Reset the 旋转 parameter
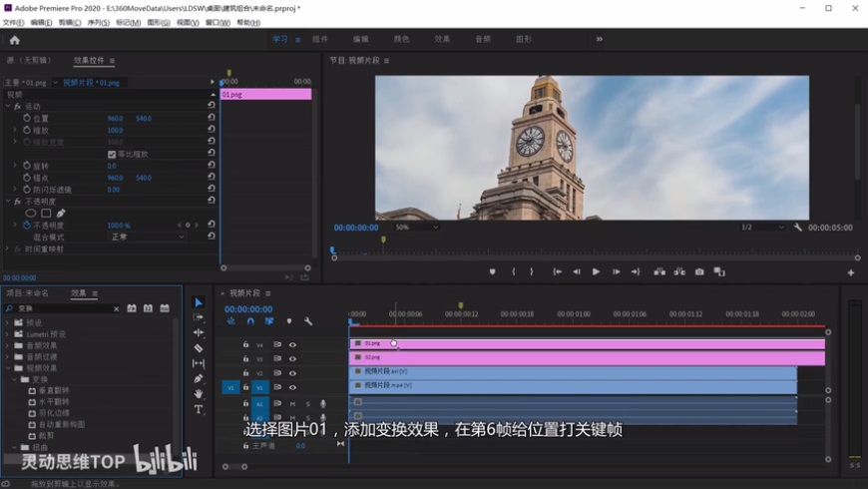Screen dimensions: 868x489 coord(211,165)
